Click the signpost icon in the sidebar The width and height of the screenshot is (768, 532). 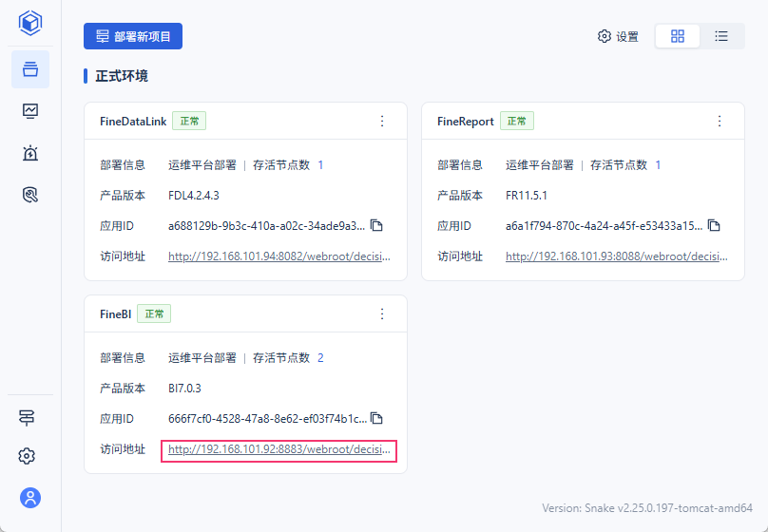click(27, 417)
